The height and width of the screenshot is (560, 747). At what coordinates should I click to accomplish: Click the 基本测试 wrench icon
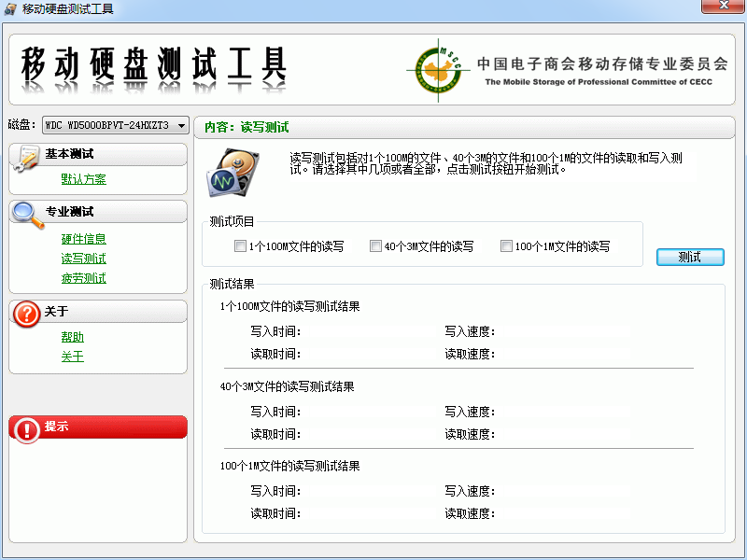(x=27, y=158)
